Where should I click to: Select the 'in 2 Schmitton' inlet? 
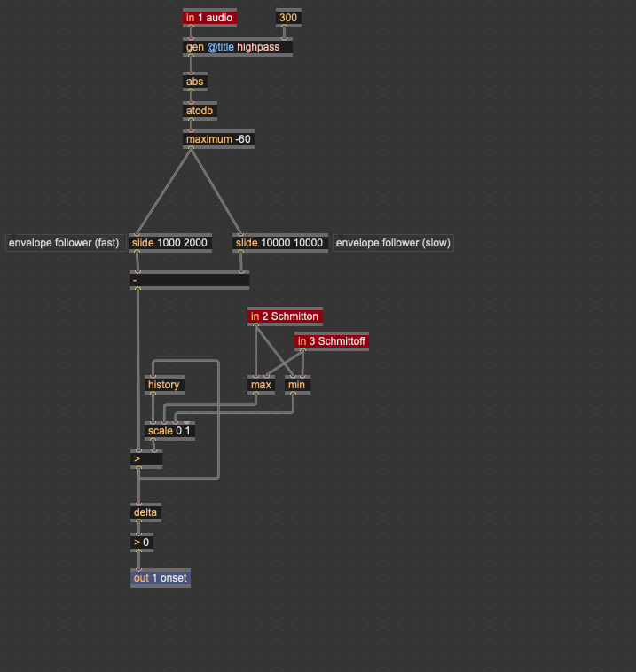coord(284,316)
